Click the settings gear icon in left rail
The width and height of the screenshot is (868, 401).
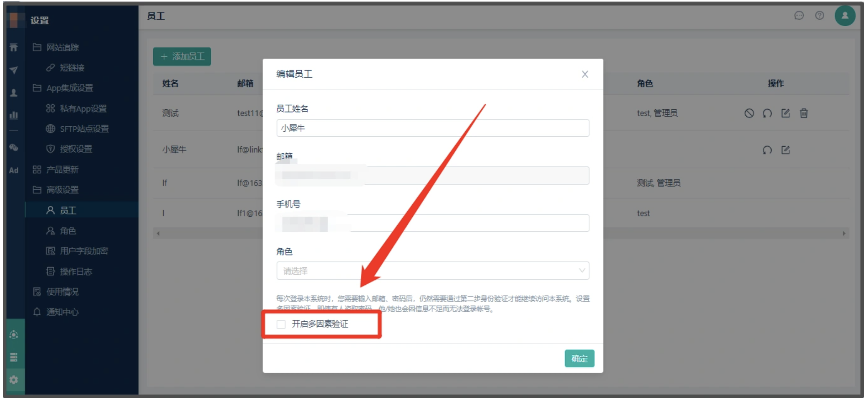click(x=14, y=380)
